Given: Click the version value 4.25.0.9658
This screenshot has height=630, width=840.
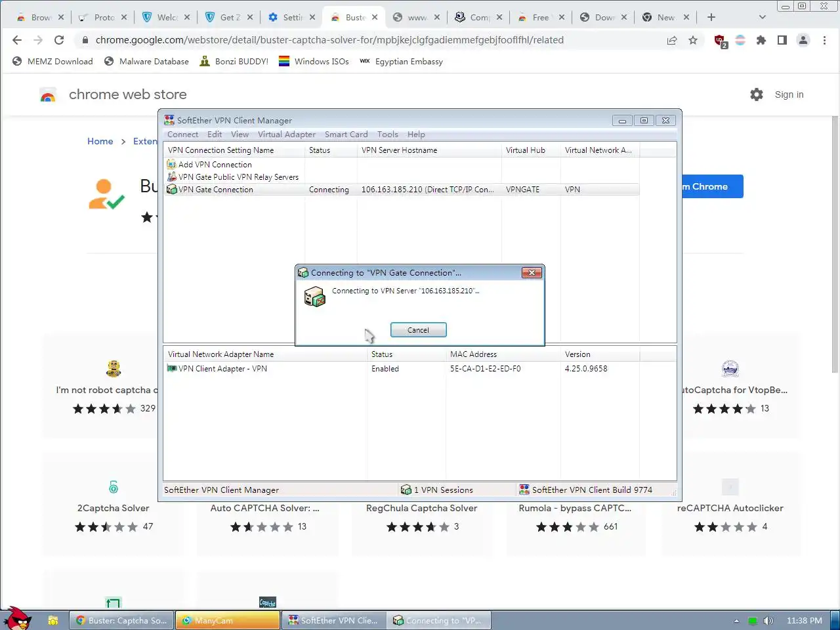Looking at the screenshot, I should click(586, 369).
